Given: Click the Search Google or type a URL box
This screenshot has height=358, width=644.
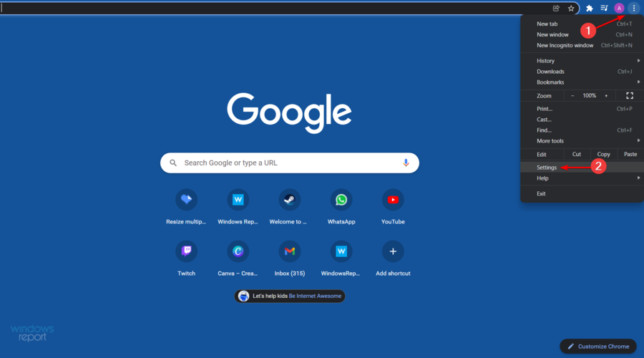Looking at the screenshot, I should pos(290,163).
